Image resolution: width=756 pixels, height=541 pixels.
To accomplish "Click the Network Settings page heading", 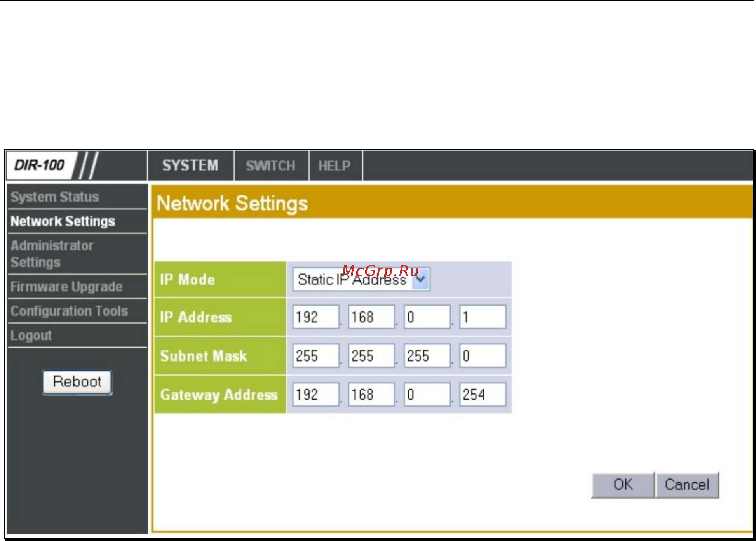I will [x=232, y=204].
